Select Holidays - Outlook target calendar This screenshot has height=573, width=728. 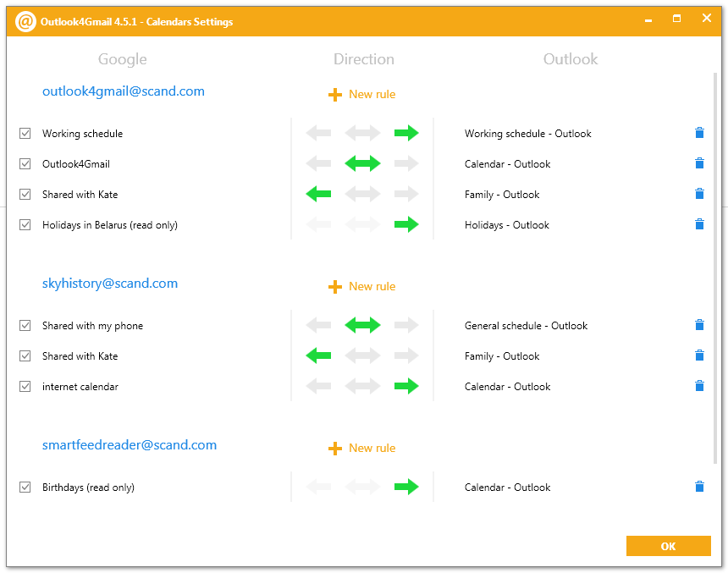coord(507,225)
